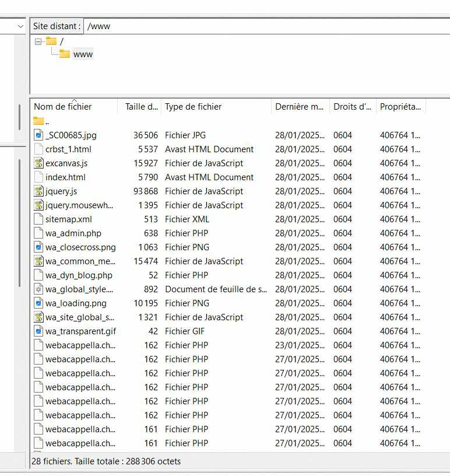This screenshot has width=450, height=476.
Task: Click the parent directory folder icon
Action: tap(38, 121)
